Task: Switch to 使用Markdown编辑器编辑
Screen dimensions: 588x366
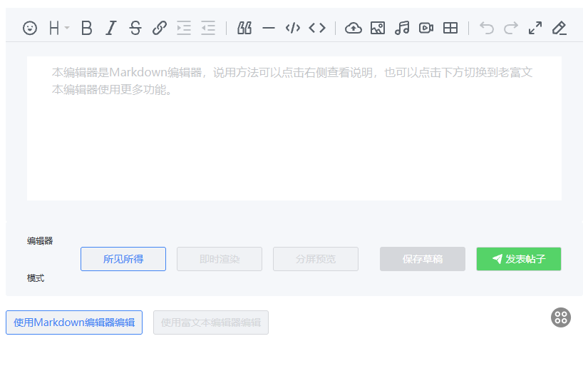Action: [x=74, y=322]
